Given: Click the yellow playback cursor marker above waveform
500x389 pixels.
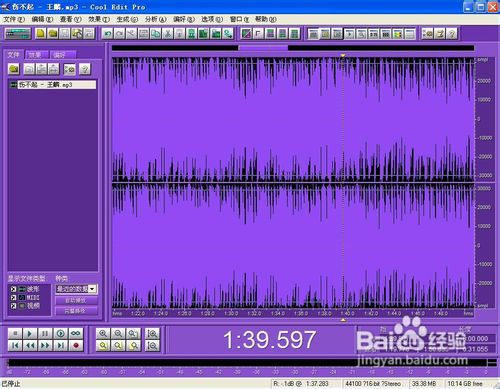Looking at the screenshot, I should (x=343, y=55).
